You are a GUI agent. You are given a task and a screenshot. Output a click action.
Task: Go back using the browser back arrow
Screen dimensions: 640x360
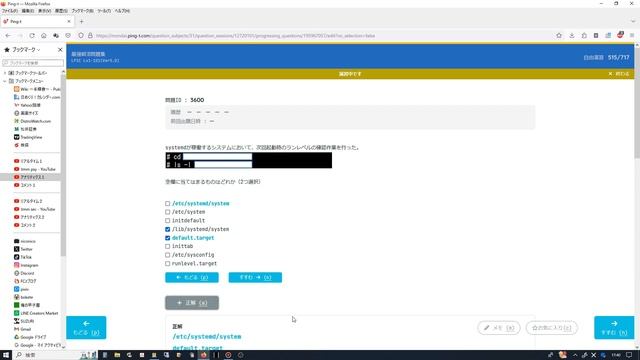[x=8, y=36]
